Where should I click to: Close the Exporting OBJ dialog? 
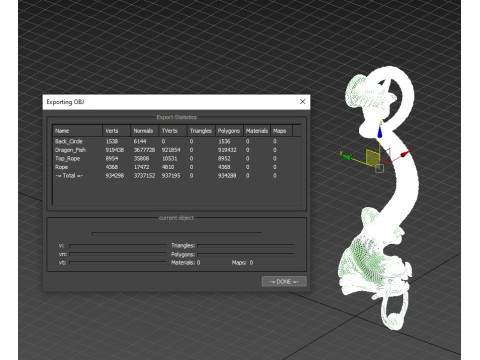point(302,102)
